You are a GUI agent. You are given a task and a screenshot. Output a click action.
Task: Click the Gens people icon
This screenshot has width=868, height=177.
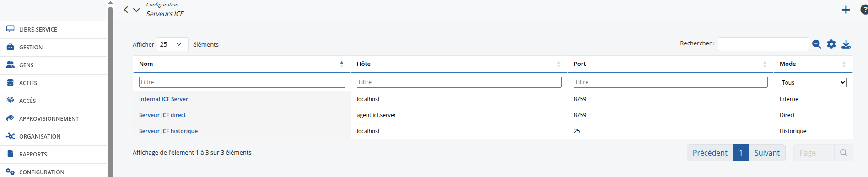pos(10,64)
